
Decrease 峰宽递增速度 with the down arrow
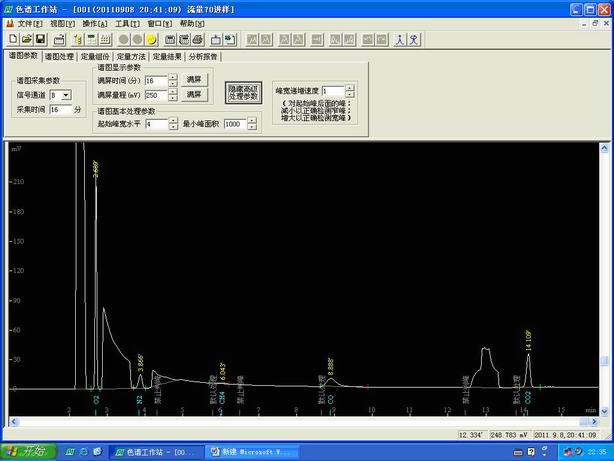click(350, 94)
